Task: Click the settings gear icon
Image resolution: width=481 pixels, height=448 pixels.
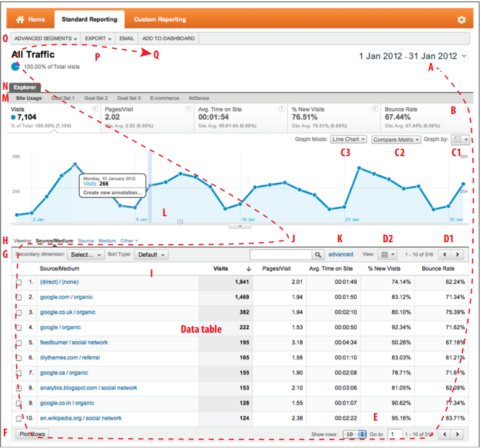Action: point(461,20)
